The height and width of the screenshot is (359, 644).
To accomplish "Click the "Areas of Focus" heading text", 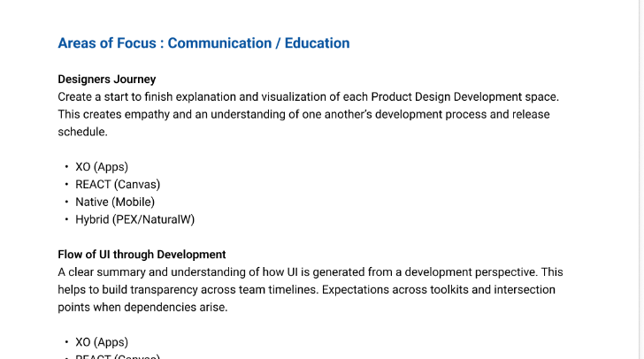I will pyautogui.click(x=108, y=43).
